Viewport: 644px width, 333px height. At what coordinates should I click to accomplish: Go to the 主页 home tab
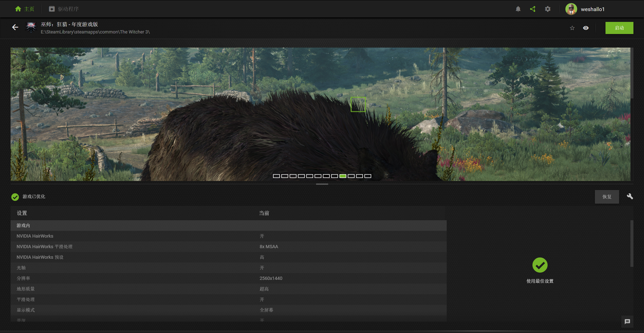coord(25,9)
